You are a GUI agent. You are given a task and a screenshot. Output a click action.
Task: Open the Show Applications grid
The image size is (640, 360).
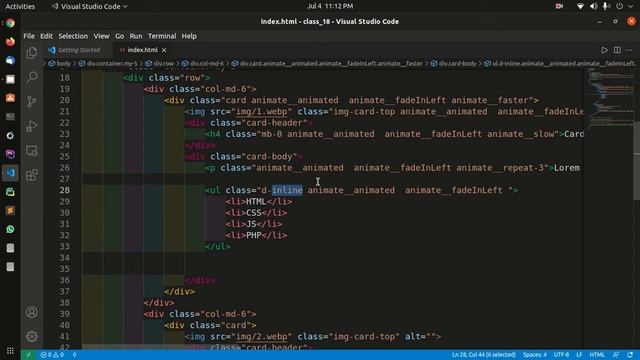point(10,351)
